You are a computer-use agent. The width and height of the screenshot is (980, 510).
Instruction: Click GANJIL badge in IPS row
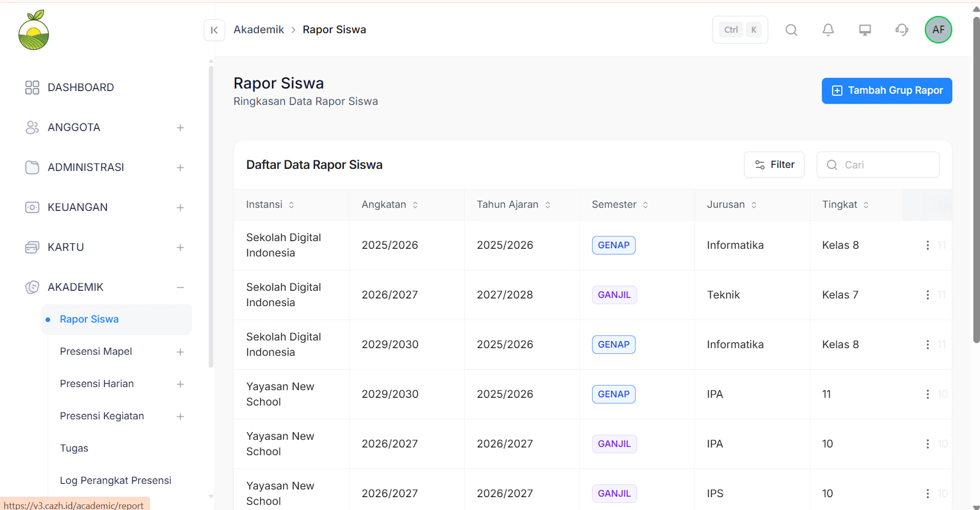(x=614, y=493)
